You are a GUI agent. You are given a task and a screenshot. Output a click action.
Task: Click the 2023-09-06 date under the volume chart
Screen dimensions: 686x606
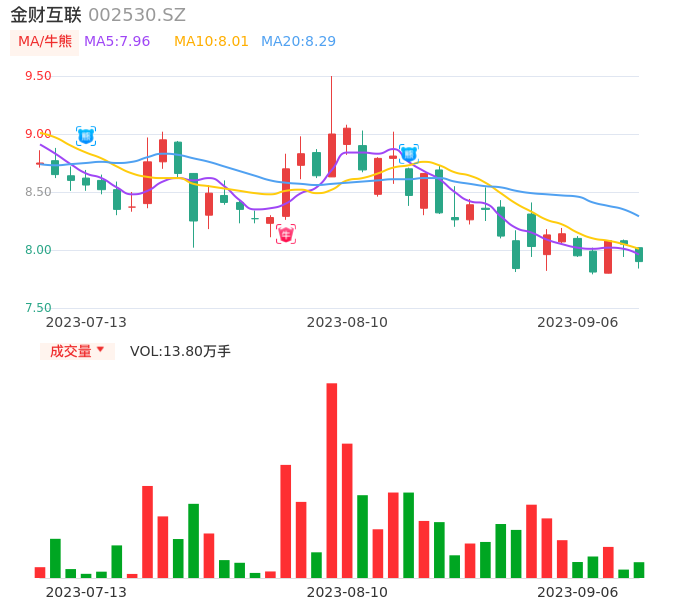pyautogui.click(x=578, y=592)
